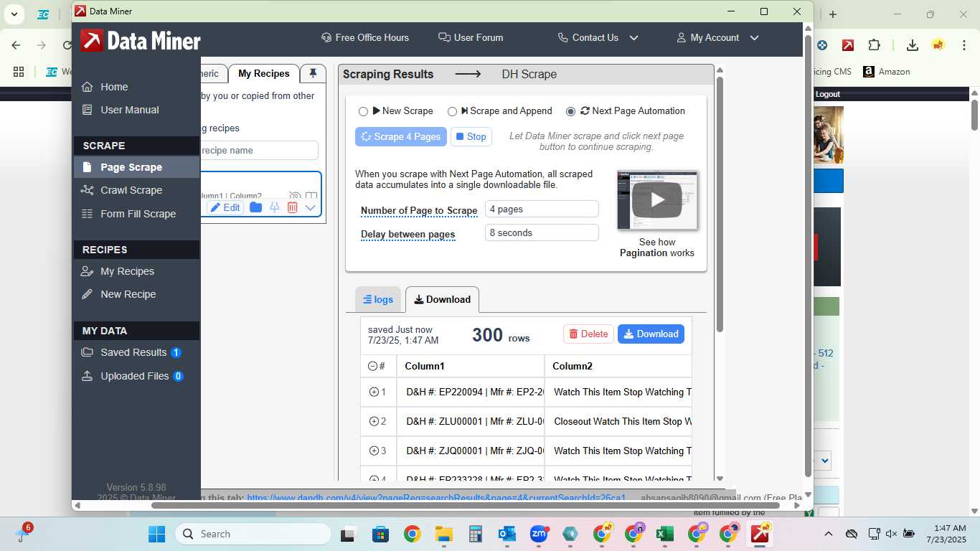Expand result row 2
The image size is (980, 551).
373,421
